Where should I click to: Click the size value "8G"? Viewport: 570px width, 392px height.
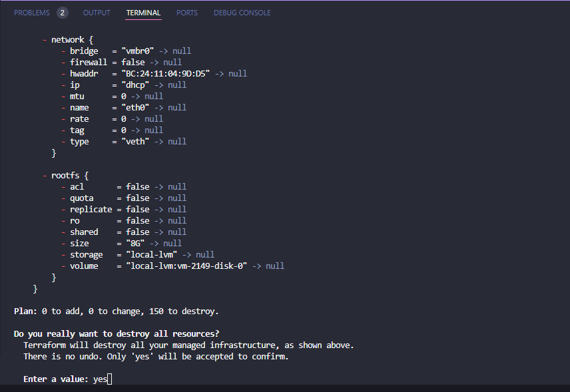pyautogui.click(x=135, y=244)
